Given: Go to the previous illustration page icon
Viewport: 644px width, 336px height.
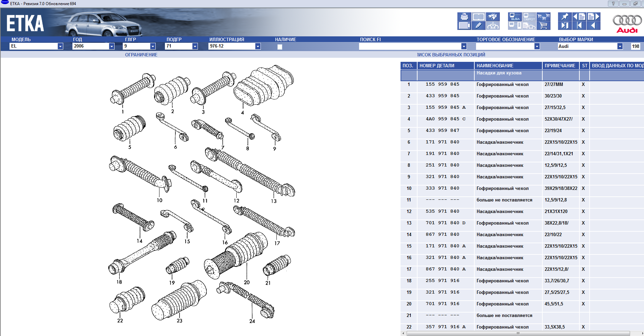Looking at the screenshot, I should 579,17.
